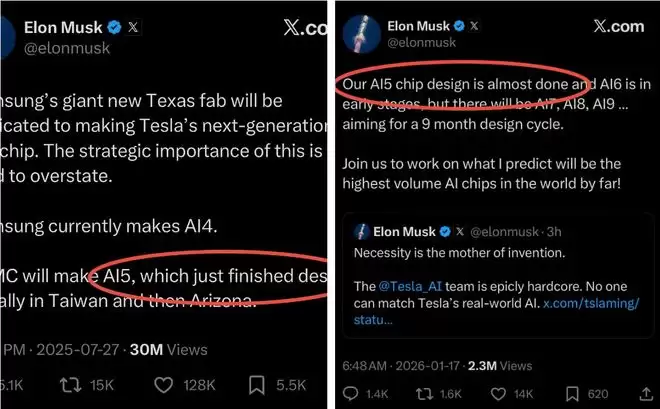Like the left tweet with 128K likes
This screenshot has width=660, height=409.
point(167,386)
